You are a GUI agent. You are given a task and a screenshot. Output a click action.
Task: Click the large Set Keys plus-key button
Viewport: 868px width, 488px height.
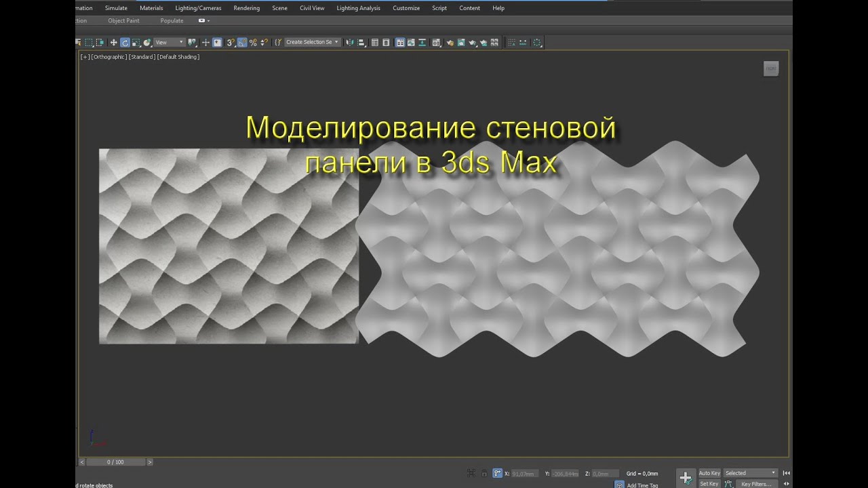click(686, 478)
